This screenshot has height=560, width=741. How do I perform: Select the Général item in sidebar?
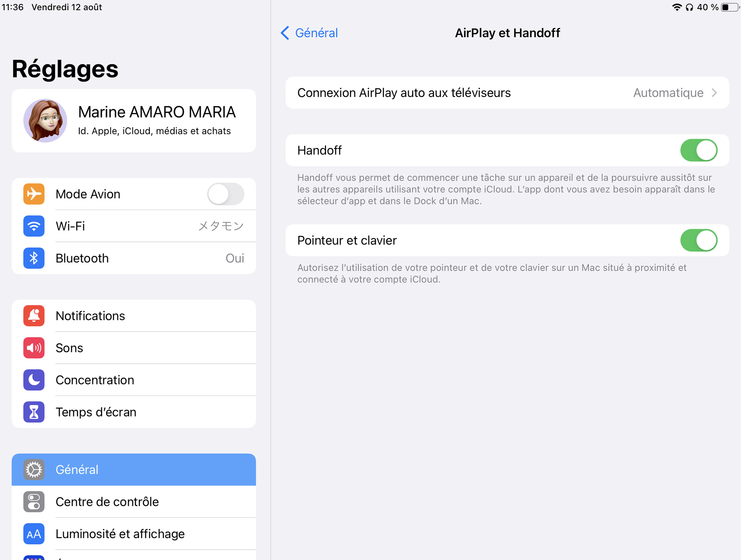click(x=133, y=470)
